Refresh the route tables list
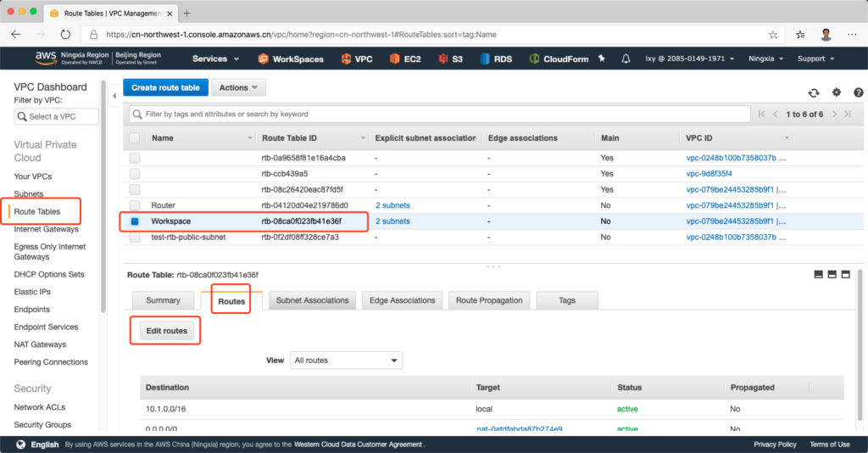The height and width of the screenshot is (453, 868). click(x=814, y=92)
